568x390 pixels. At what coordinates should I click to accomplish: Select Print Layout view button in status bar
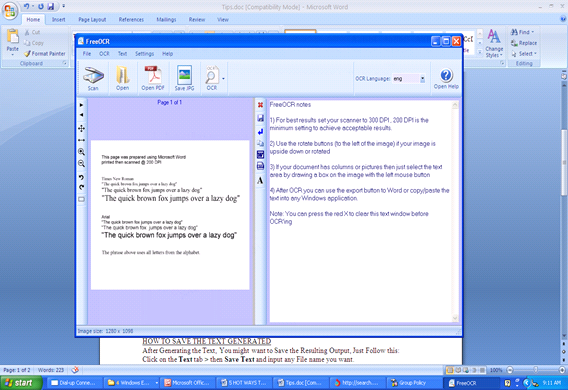pos(450,370)
